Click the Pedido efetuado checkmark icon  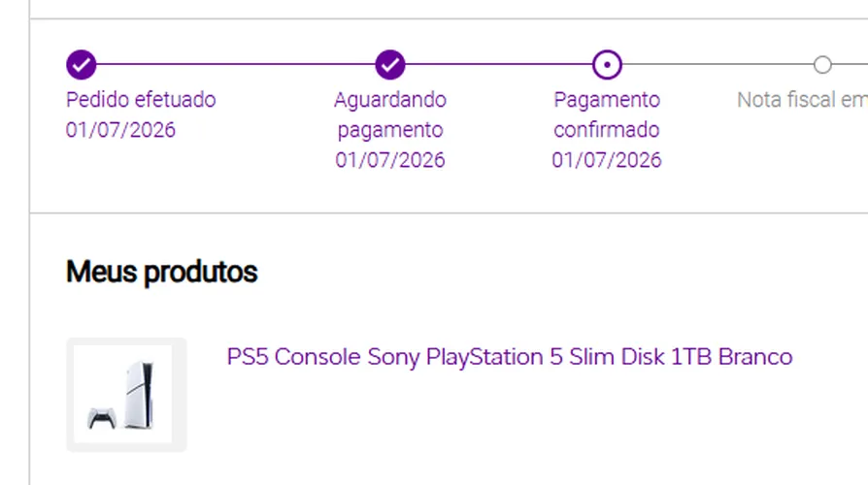pos(82,65)
